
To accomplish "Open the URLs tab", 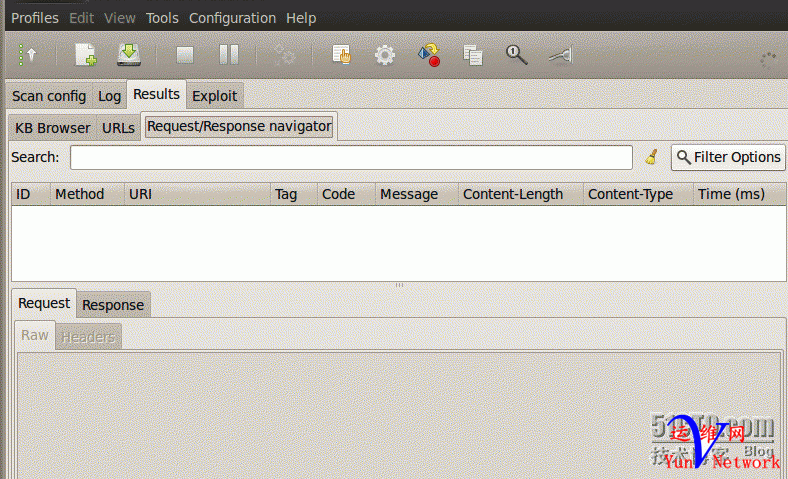I will click(119, 128).
